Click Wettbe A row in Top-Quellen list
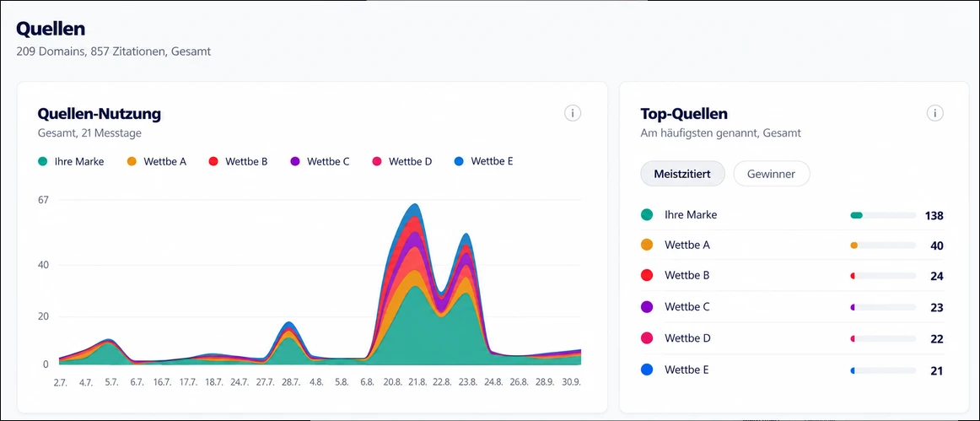Image resolution: width=980 pixels, height=421 pixels. [x=792, y=246]
